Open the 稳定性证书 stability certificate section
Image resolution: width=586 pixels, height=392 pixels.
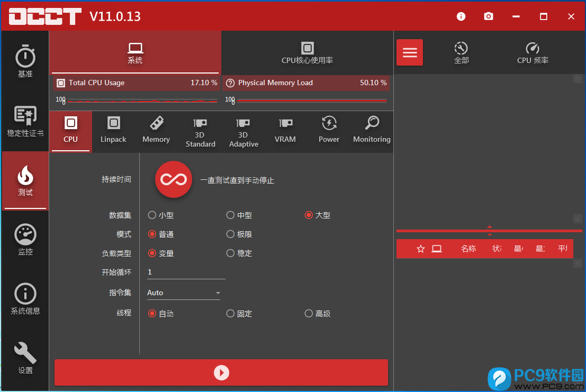pos(25,121)
